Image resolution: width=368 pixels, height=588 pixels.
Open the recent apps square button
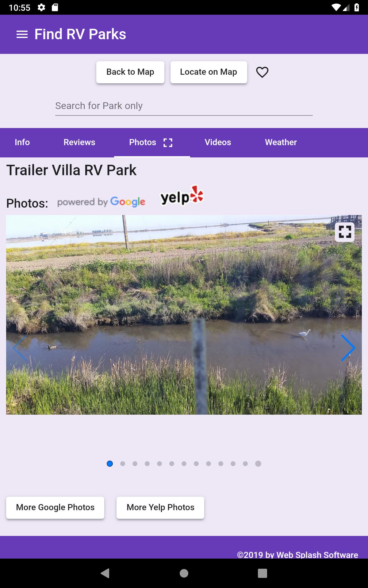(263, 573)
